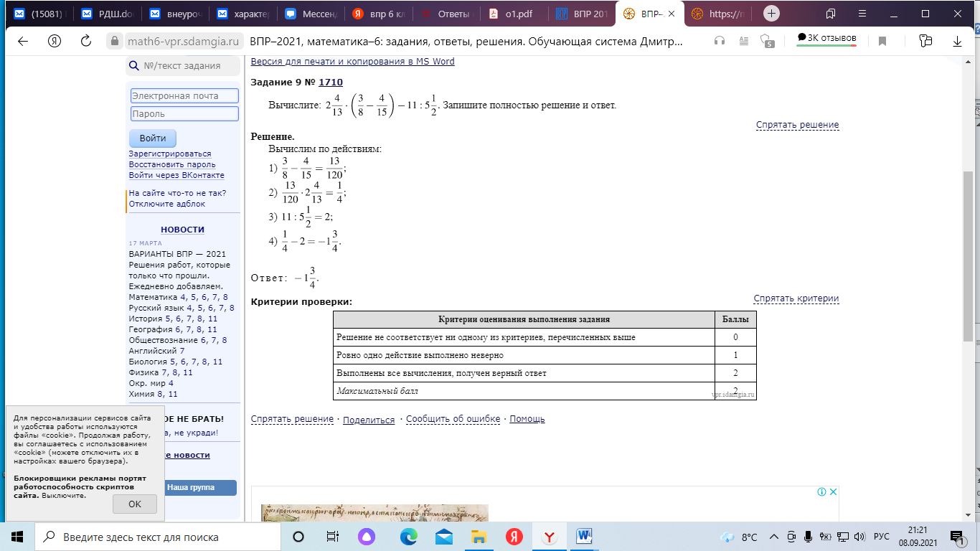This screenshot has width=980, height=551.
Task: Click the shield icon with badge 5
Action: click(768, 41)
